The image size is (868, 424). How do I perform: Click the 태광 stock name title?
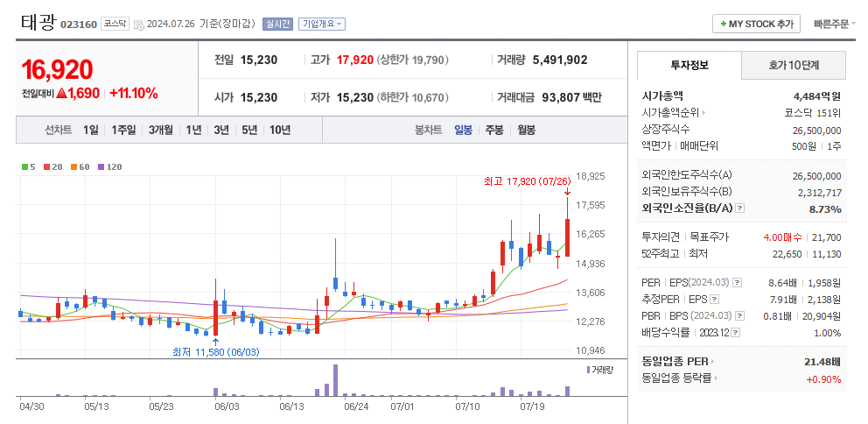[38, 22]
